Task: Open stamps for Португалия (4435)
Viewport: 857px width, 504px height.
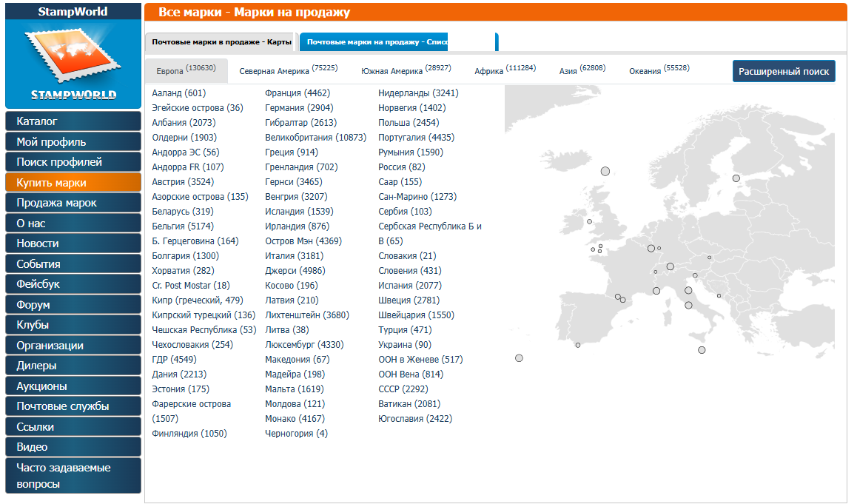Action: tap(416, 138)
